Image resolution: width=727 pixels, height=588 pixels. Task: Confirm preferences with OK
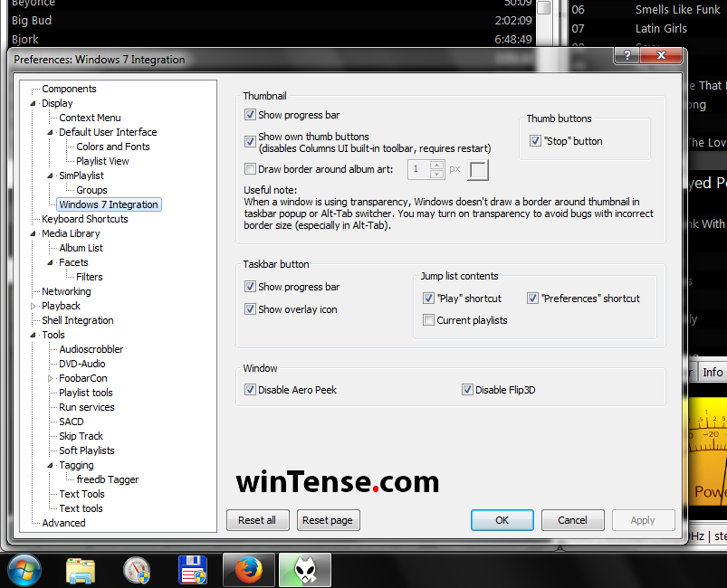[502, 520]
